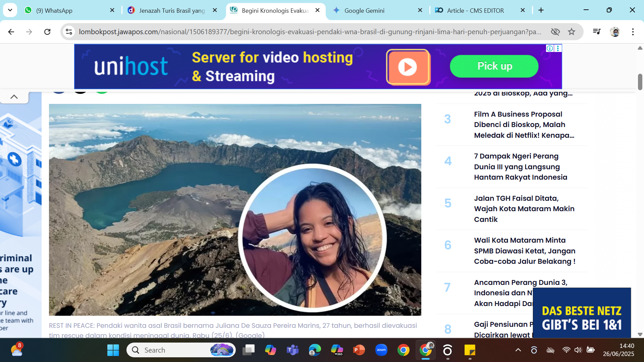
Task: Close the Article - CMS EDITOR tab
Action: [523, 10]
